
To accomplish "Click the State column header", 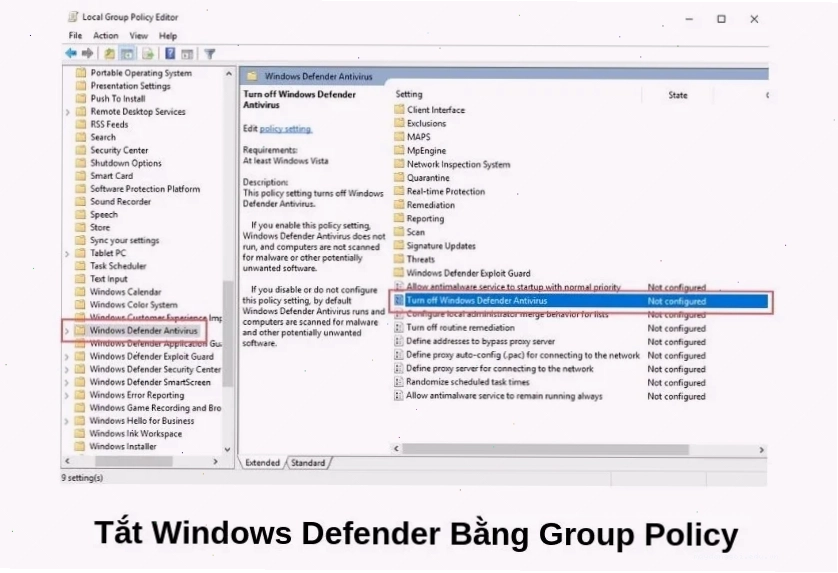I will coord(677,95).
